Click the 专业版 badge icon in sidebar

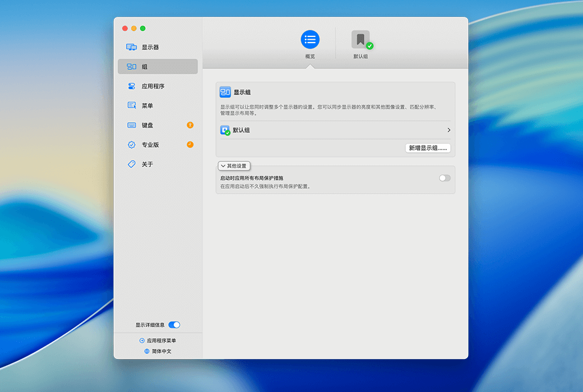coord(131,144)
